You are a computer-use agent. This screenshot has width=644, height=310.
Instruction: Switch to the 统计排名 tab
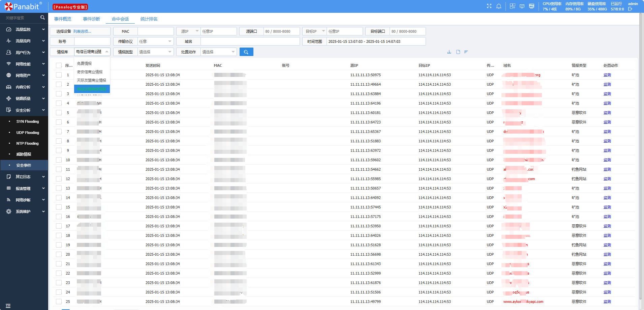(x=149, y=19)
